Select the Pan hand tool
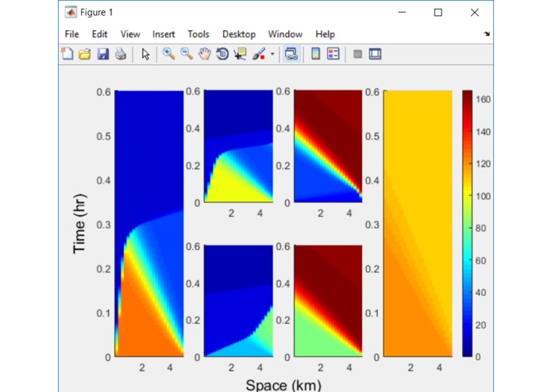 205,54
